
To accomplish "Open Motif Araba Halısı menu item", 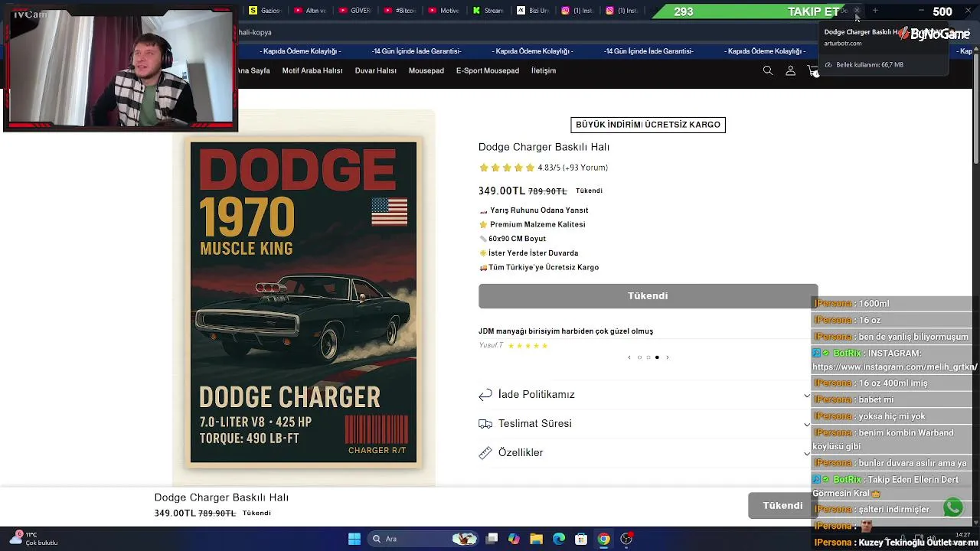I will [312, 70].
